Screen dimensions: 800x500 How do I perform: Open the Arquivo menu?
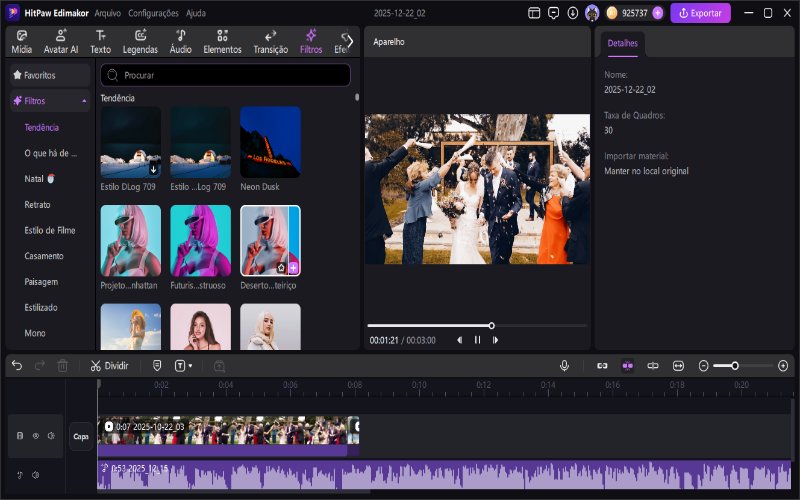(108, 13)
